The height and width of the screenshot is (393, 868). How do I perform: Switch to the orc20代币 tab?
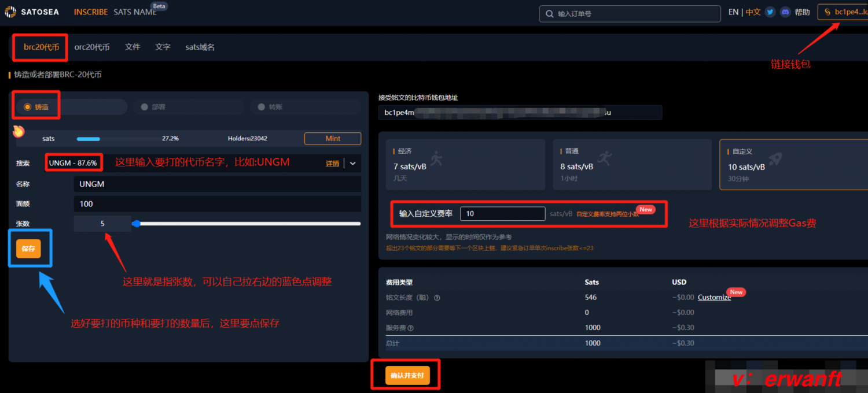point(92,47)
